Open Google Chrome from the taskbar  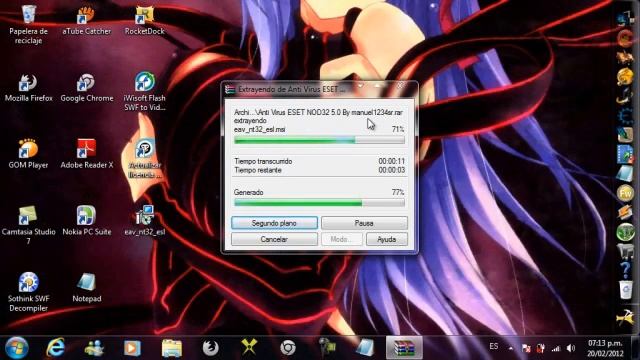coord(288,348)
